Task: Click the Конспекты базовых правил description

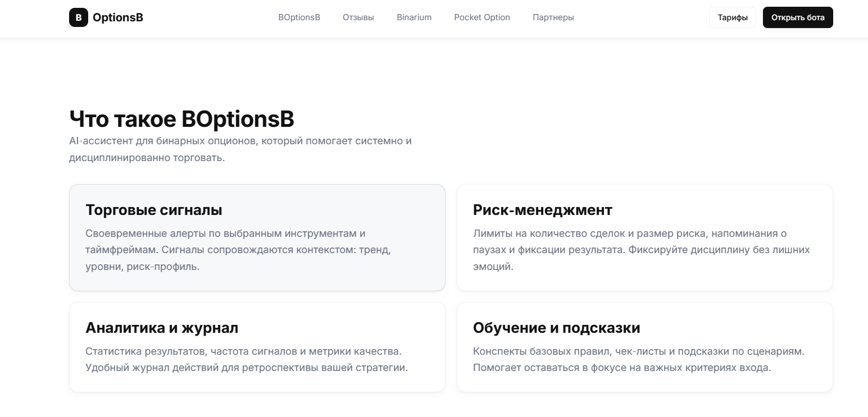Action: (x=638, y=359)
